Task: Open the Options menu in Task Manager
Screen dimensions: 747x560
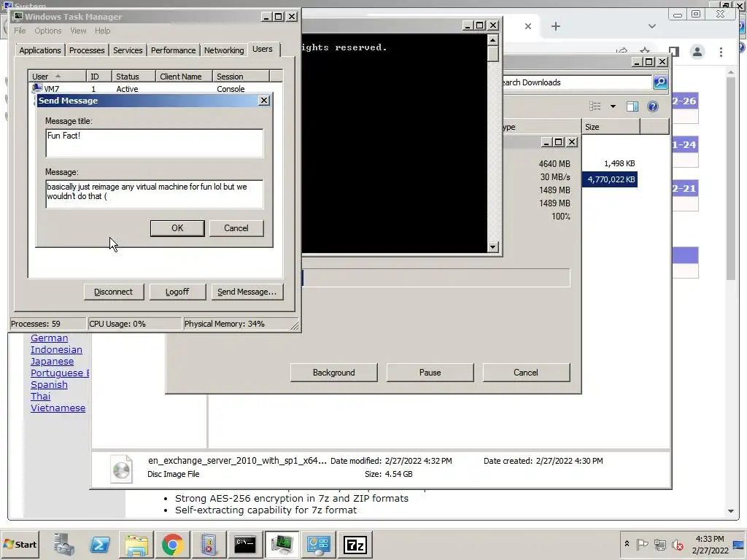Action: coord(47,31)
